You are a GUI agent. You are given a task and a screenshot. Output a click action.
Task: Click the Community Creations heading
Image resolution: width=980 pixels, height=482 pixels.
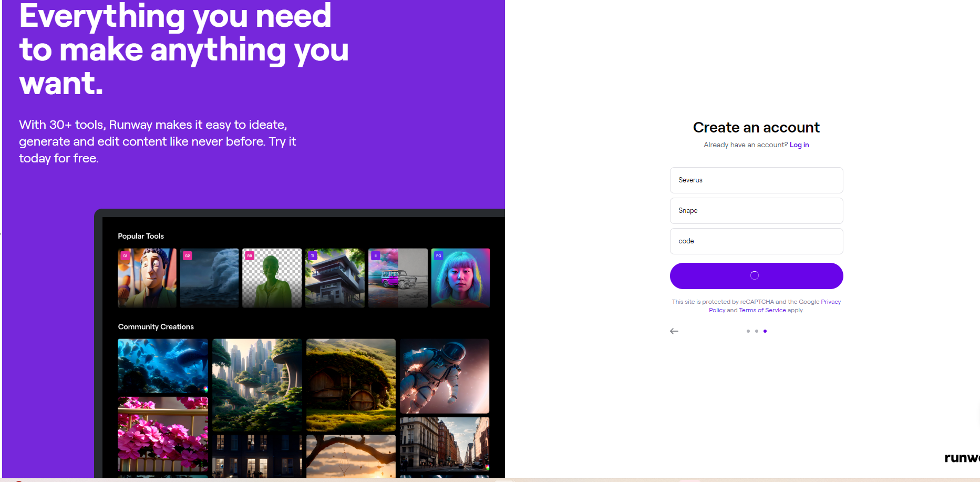[156, 327]
